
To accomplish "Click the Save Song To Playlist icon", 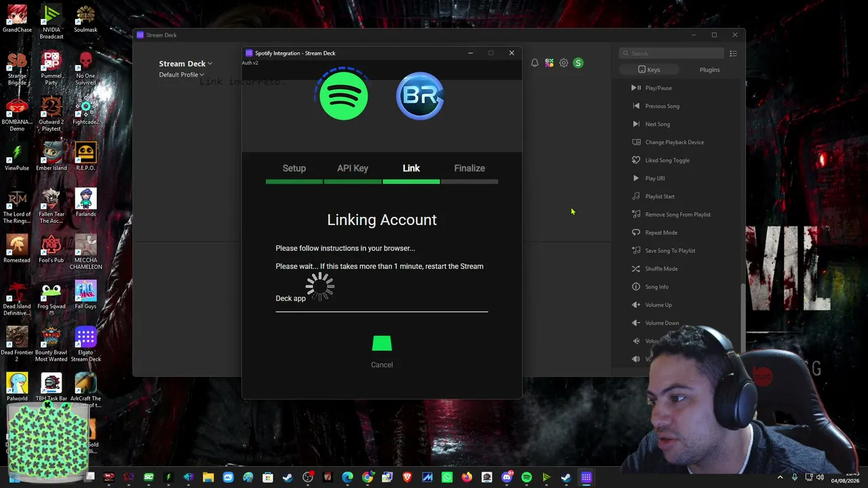I will 635,250.
